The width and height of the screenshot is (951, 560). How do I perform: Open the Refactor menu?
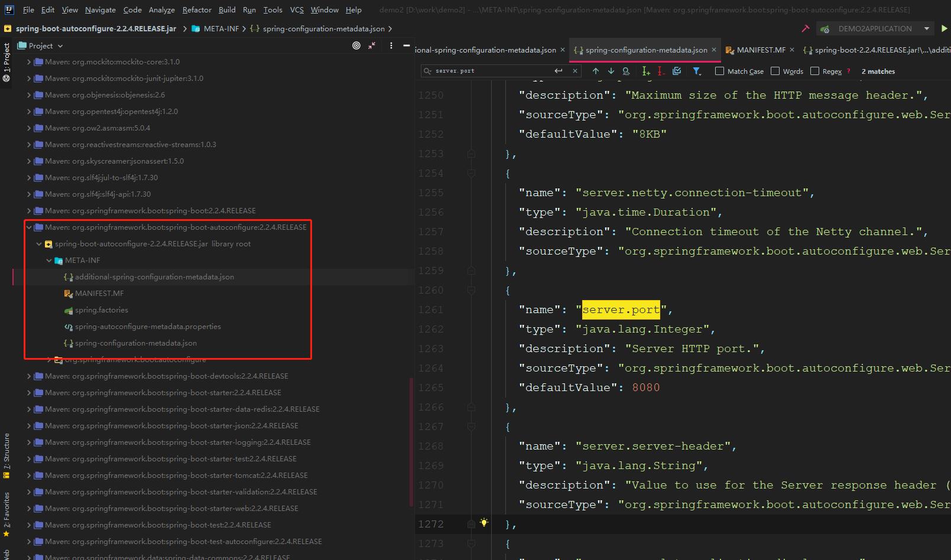[x=197, y=9]
